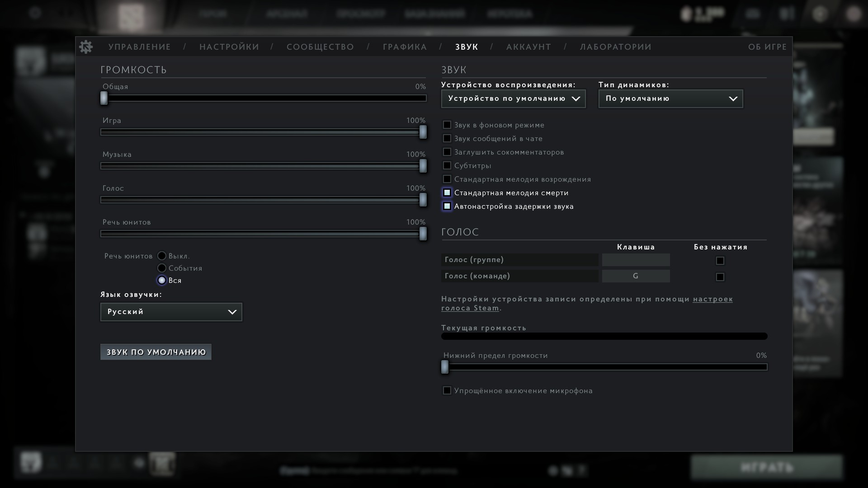Disable Автонастройка задержки звука
This screenshot has width=868, height=488.
(447, 206)
